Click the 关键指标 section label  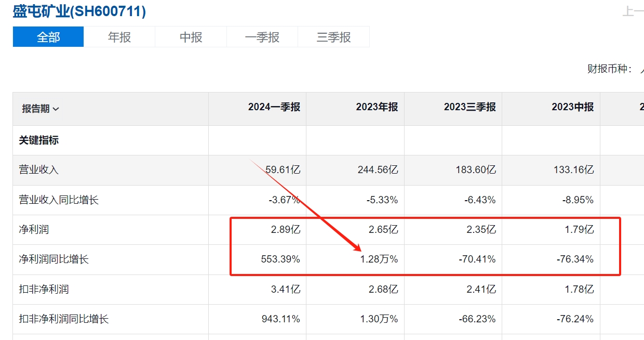pos(39,140)
